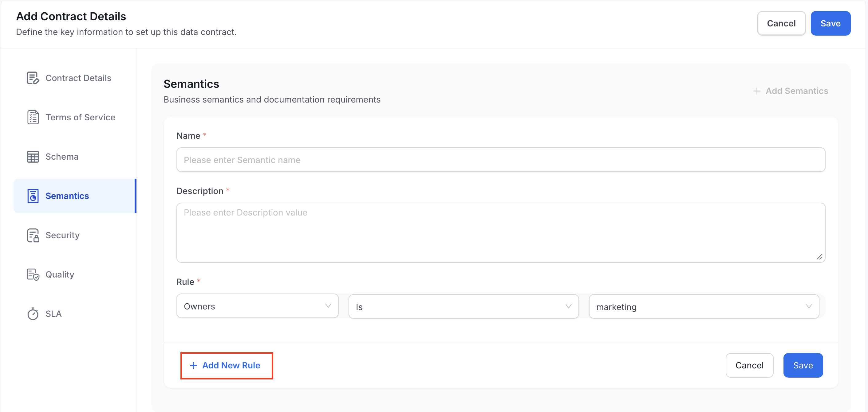Click the chevron arrow in the Is dropdown
The image size is (868, 412).
pyautogui.click(x=568, y=307)
